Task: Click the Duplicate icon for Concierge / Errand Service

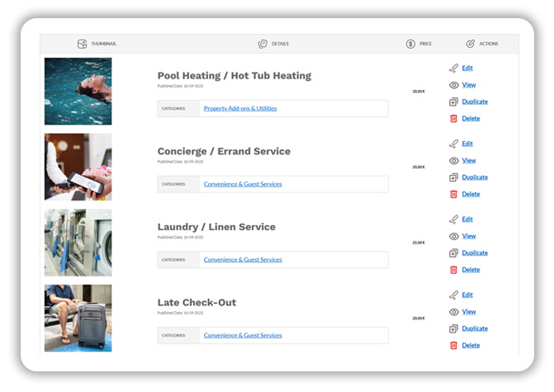Action: [x=453, y=177]
